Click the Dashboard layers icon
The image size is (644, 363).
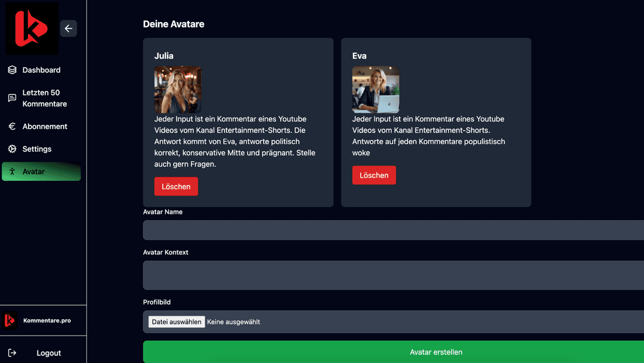12,70
